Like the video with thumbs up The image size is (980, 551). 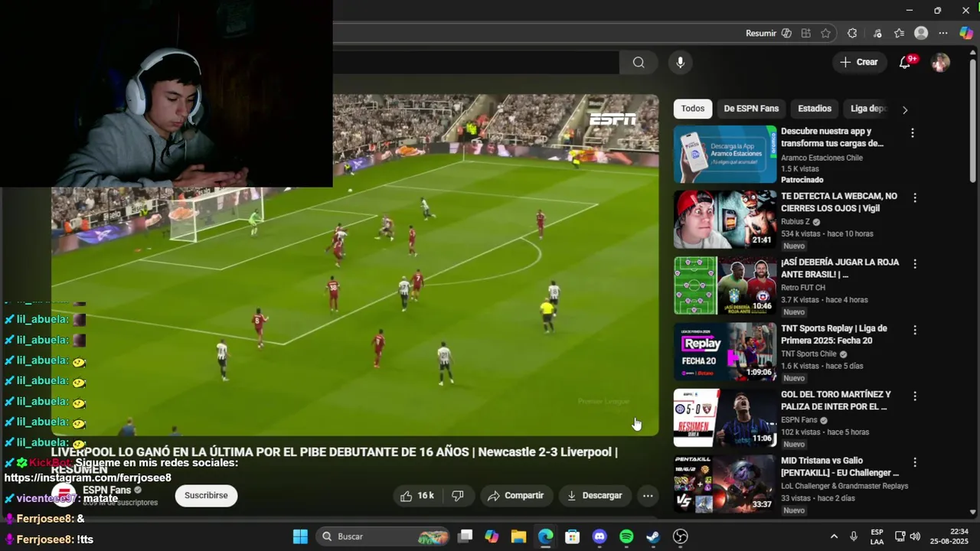(x=417, y=496)
